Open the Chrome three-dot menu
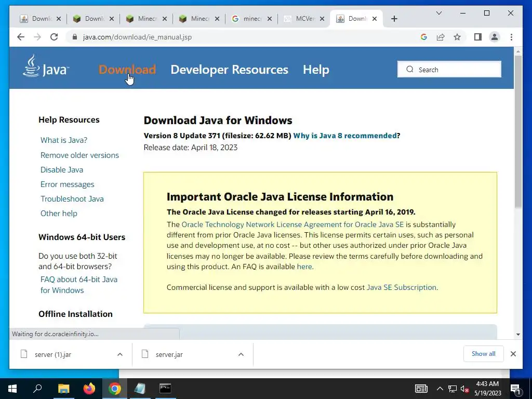Image resolution: width=532 pixels, height=399 pixels. point(511,37)
